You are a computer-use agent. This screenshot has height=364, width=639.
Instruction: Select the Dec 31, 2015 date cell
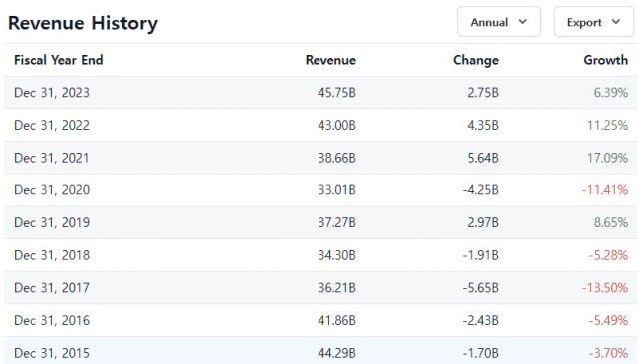click(52, 353)
